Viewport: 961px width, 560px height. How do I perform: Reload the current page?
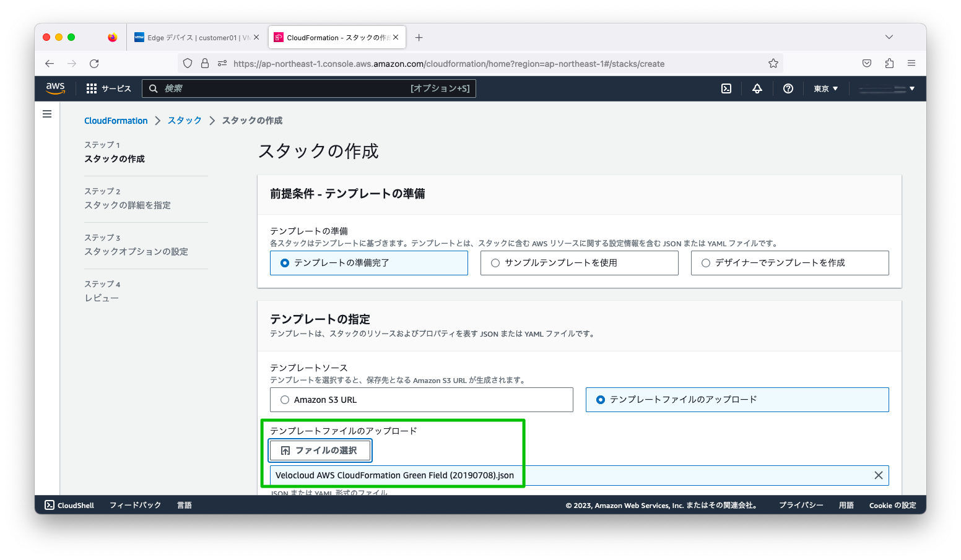point(94,63)
